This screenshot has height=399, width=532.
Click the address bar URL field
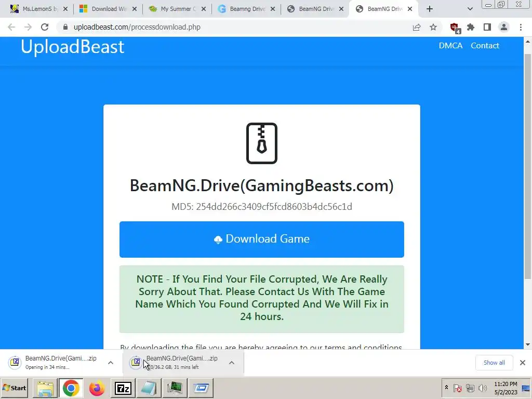point(234,27)
